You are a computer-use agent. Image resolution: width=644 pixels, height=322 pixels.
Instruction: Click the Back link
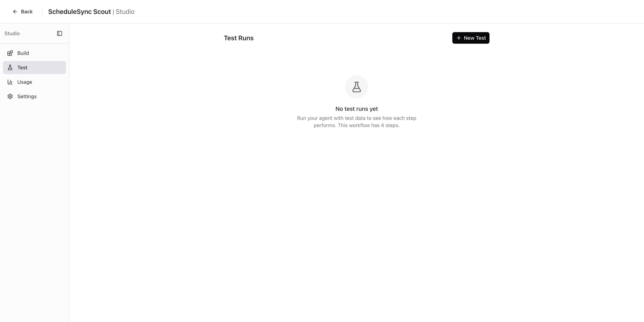(x=22, y=12)
